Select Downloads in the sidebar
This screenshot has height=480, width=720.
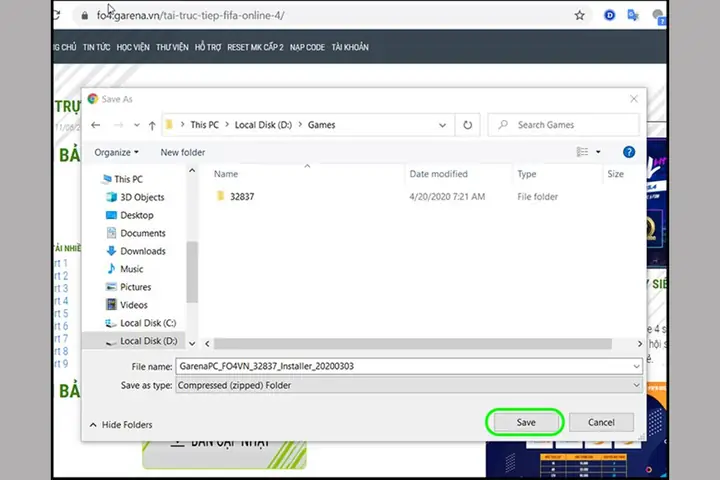coord(136,251)
